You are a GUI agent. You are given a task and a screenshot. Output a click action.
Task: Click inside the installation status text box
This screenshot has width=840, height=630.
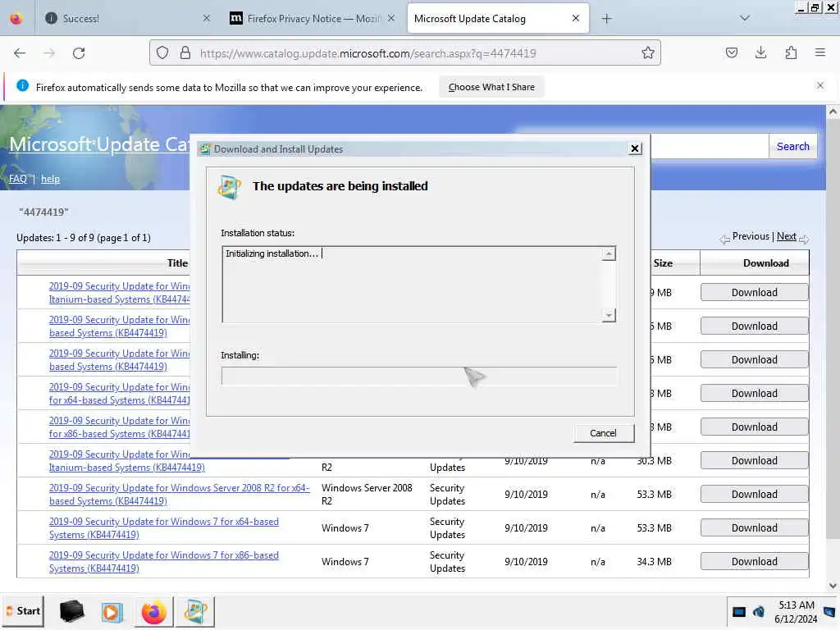coord(412,285)
